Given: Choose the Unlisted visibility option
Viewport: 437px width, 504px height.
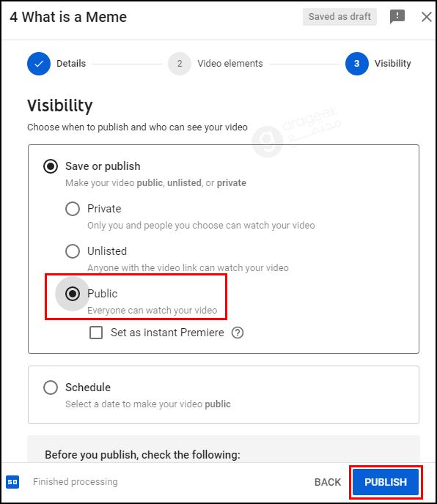Looking at the screenshot, I should click(x=73, y=251).
